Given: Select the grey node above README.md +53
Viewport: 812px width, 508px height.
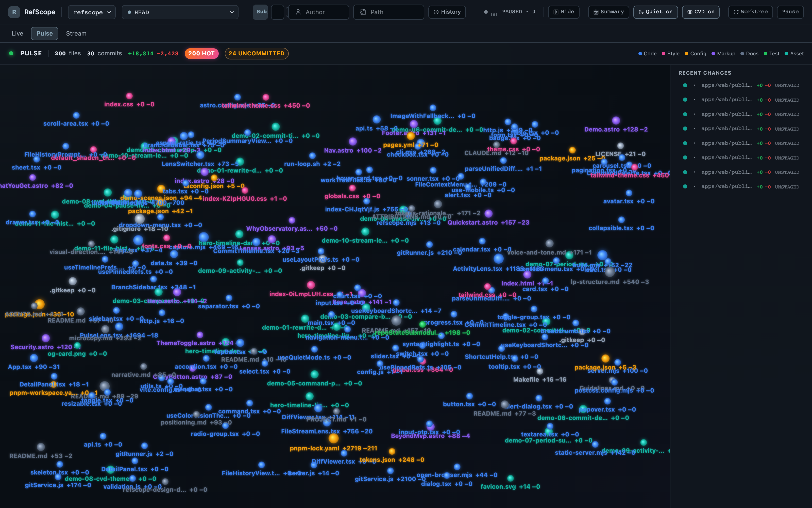Looking at the screenshot, I should [41, 447].
